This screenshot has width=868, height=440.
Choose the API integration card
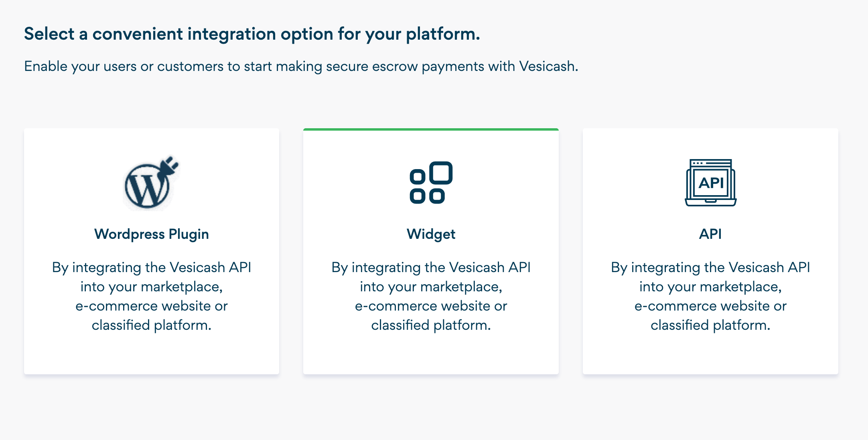click(x=710, y=251)
